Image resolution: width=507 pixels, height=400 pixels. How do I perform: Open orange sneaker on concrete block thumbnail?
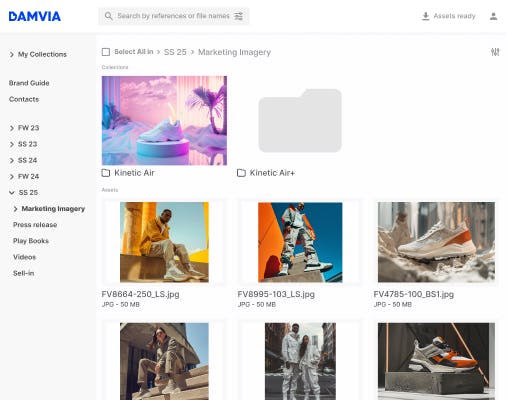tap(436, 361)
